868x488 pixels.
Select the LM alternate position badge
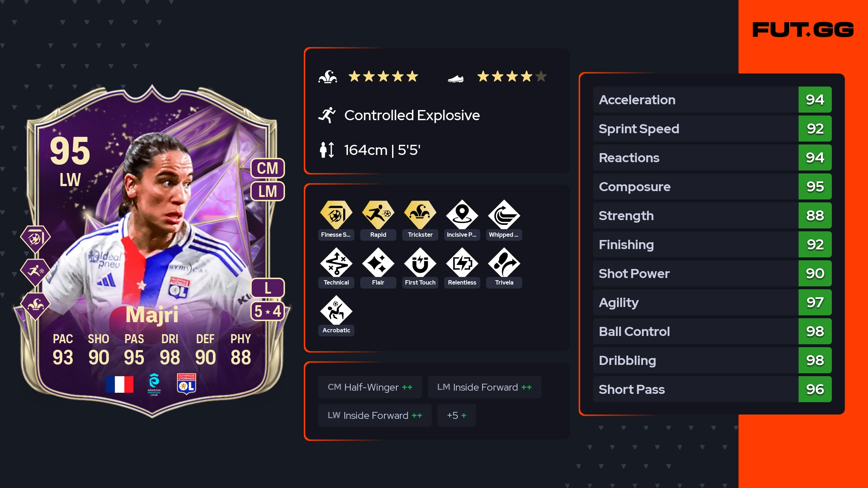268,191
